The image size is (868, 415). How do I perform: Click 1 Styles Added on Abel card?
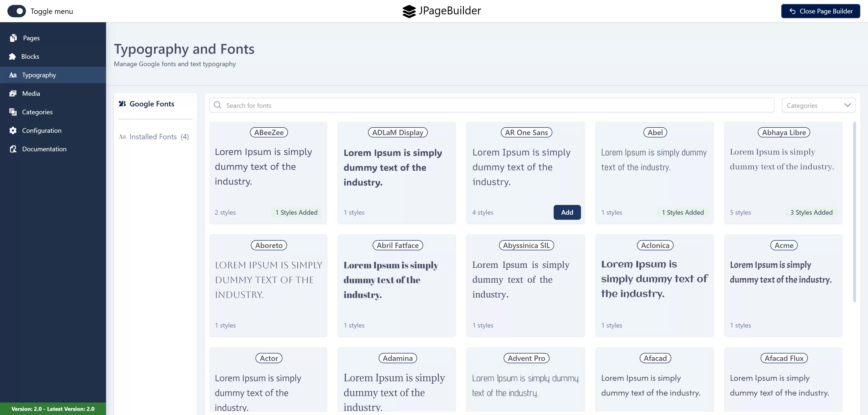coord(683,213)
